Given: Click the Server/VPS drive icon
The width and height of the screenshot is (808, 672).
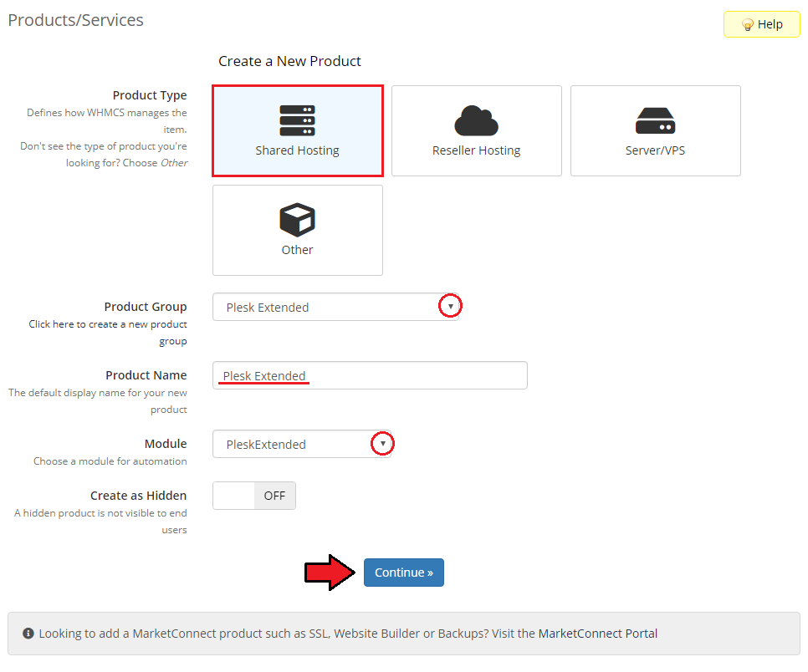Looking at the screenshot, I should [x=656, y=121].
